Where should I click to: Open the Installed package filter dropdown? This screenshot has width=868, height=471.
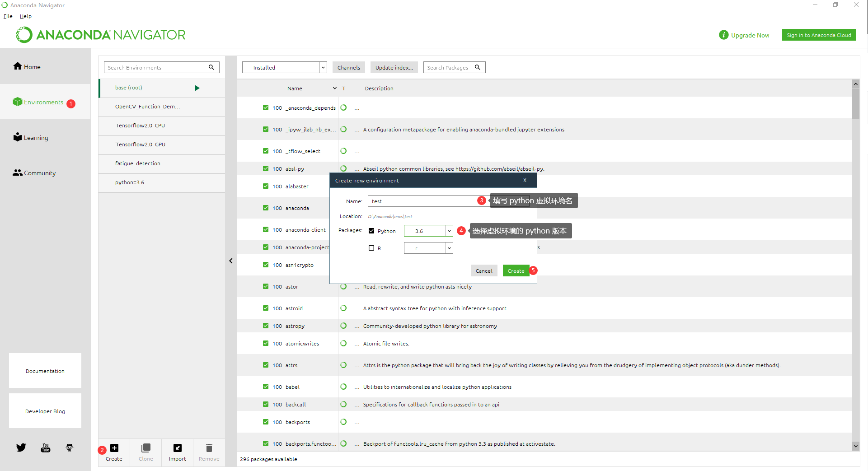(284, 67)
